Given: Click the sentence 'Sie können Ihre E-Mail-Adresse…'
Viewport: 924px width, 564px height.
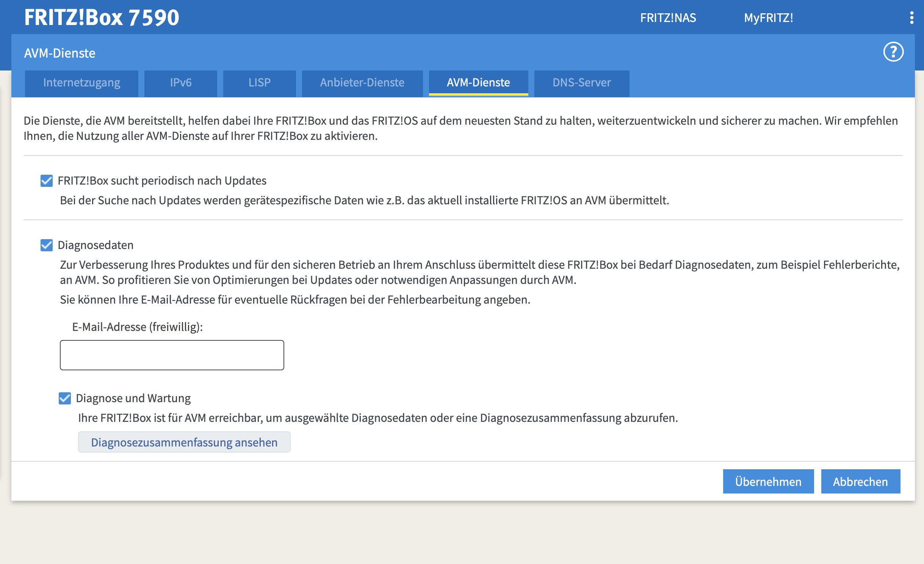Looking at the screenshot, I should pyautogui.click(x=295, y=300).
